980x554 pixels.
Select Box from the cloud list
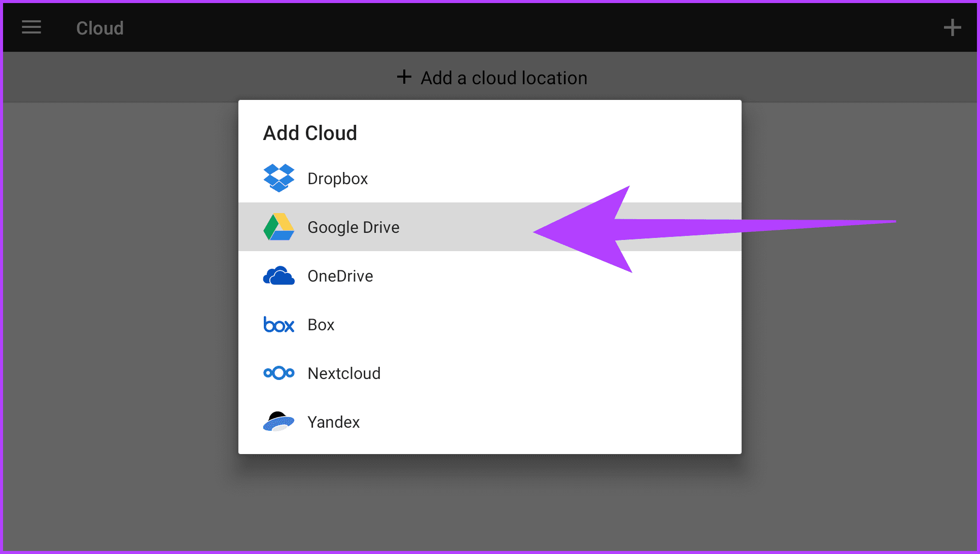pos(321,324)
